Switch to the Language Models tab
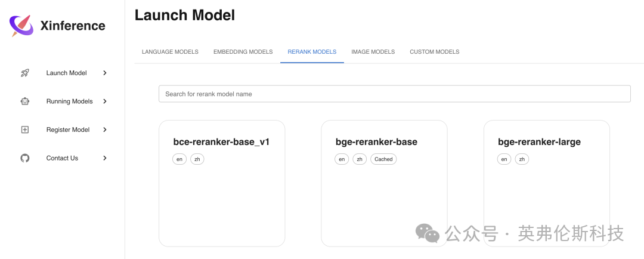 point(170,52)
